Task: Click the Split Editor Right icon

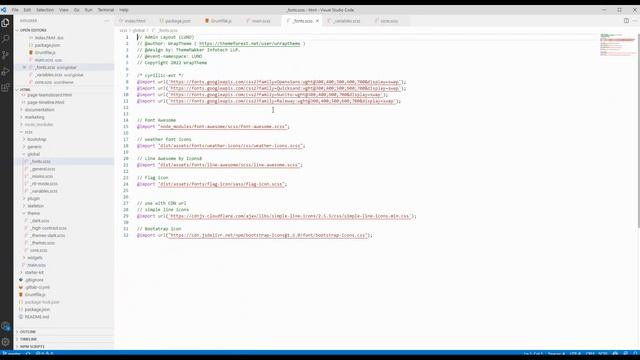Action: pos(626,21)
